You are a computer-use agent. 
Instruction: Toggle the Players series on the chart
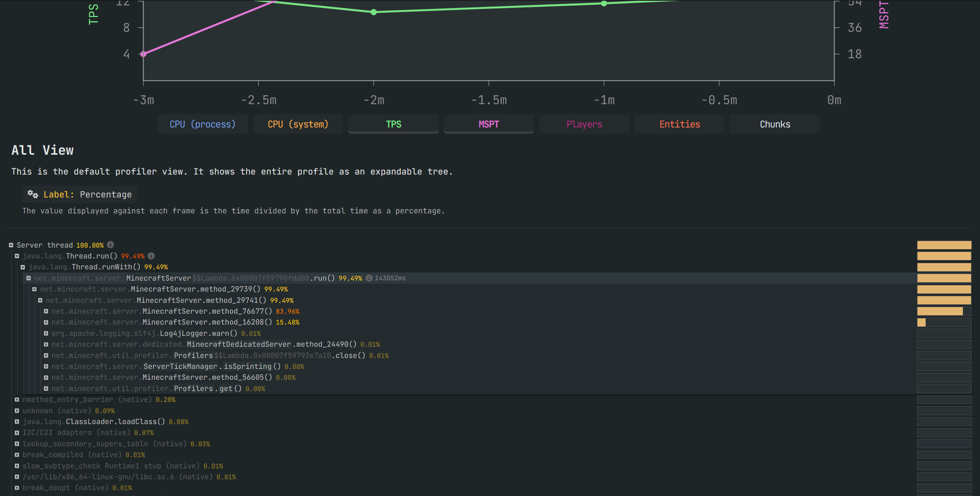(x=584, y=124)
